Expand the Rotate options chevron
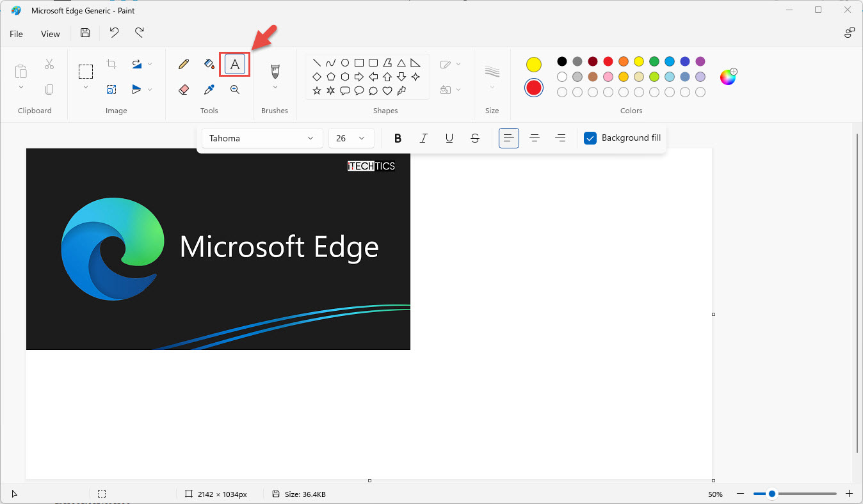The height and width of the screenshot is (504, 863). [150, 64]
